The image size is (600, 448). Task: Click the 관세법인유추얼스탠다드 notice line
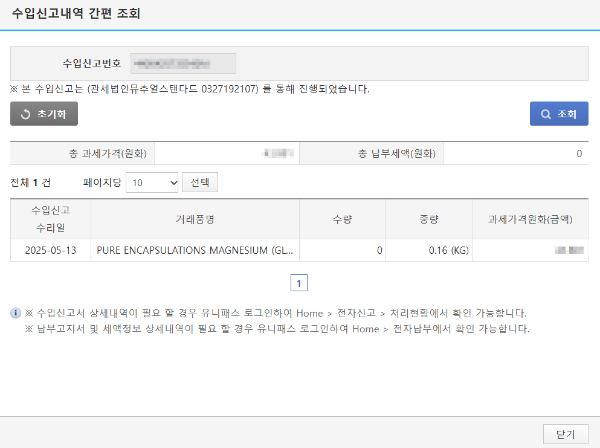pos(190,89)
